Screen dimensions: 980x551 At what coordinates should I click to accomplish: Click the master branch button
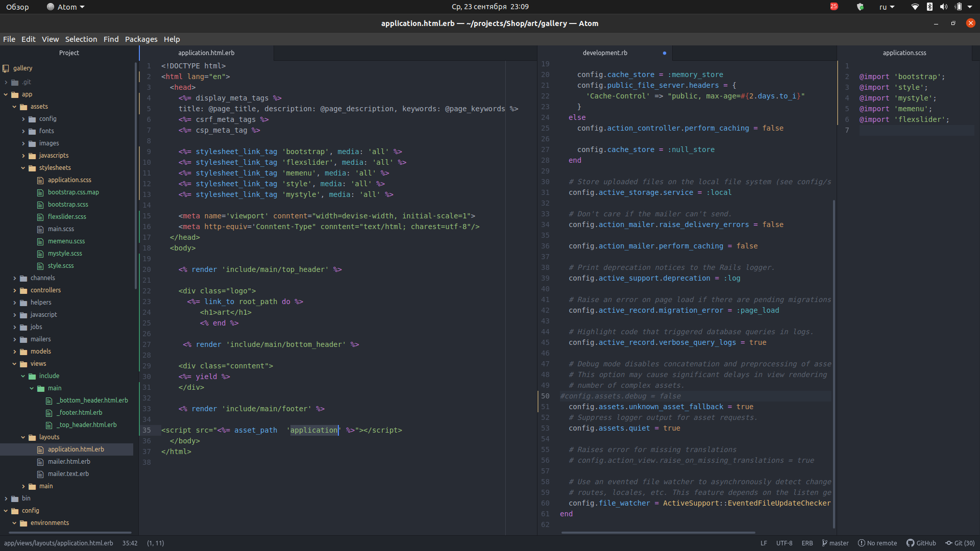tap(835, 543)
